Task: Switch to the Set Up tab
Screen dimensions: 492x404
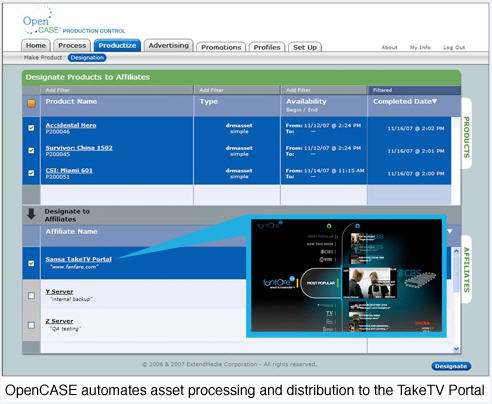Action: point(305,47)
